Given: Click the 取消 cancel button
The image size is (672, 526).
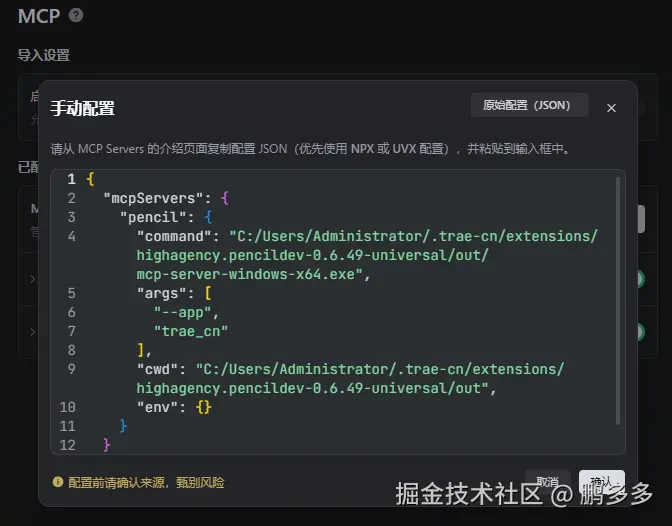Looking at the screenshot, I should (x=547, y=482).
